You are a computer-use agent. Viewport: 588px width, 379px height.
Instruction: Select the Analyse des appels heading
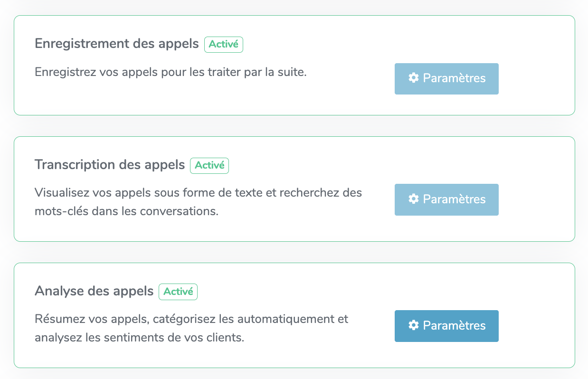coord(94,291)
